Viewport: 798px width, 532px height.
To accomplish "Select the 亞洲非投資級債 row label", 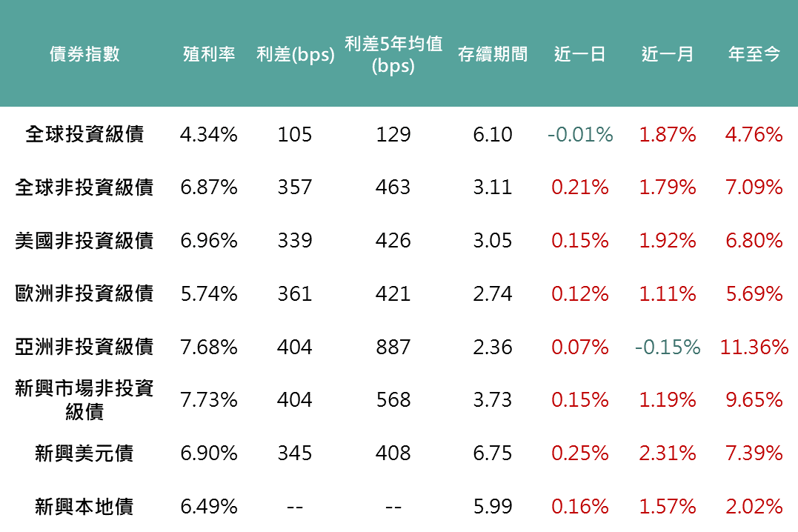I will 84,347.
